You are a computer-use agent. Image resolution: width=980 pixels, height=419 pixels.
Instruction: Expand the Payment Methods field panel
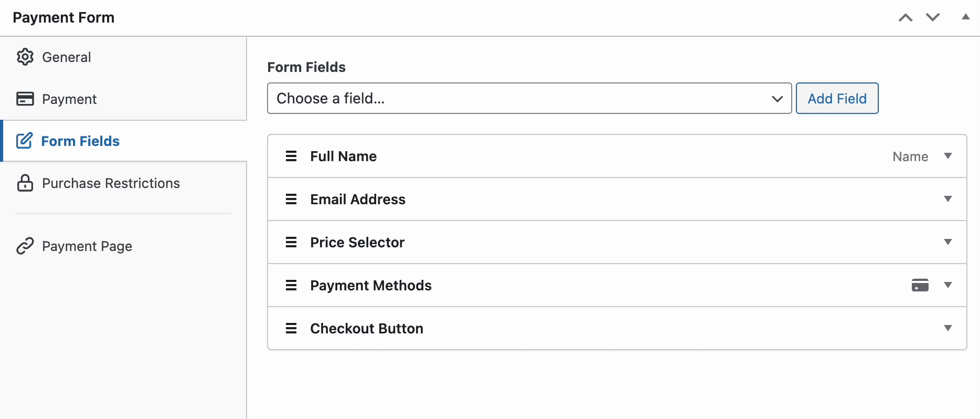pyautogui.click(x=948, y=285)
